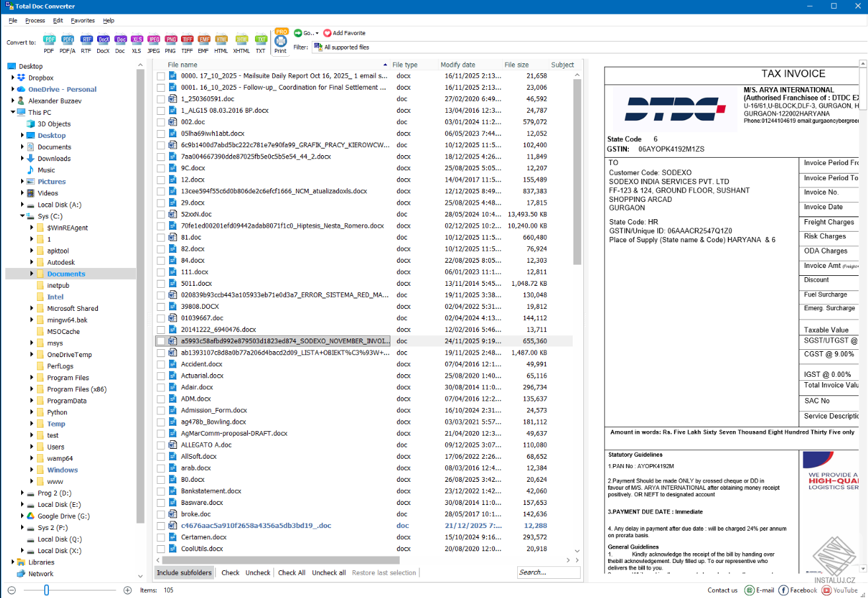
Task: Select checkbox for Accident.docx
Action: click(161, 364)
